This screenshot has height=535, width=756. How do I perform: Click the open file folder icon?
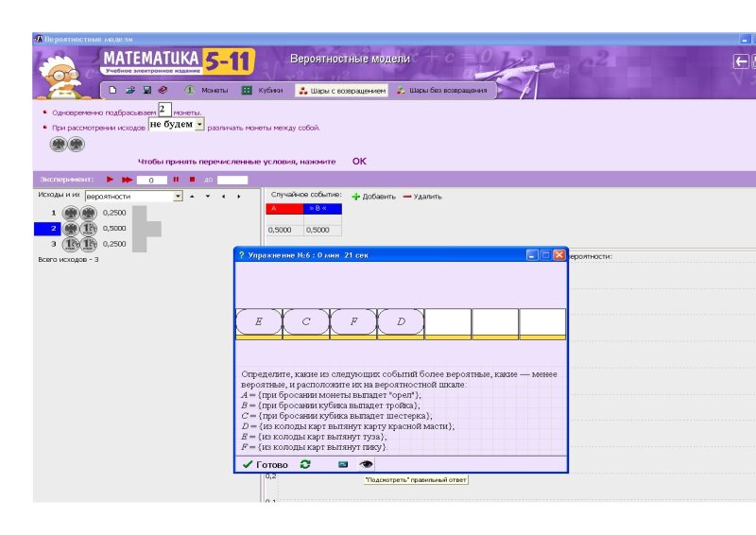click(129, 91)
